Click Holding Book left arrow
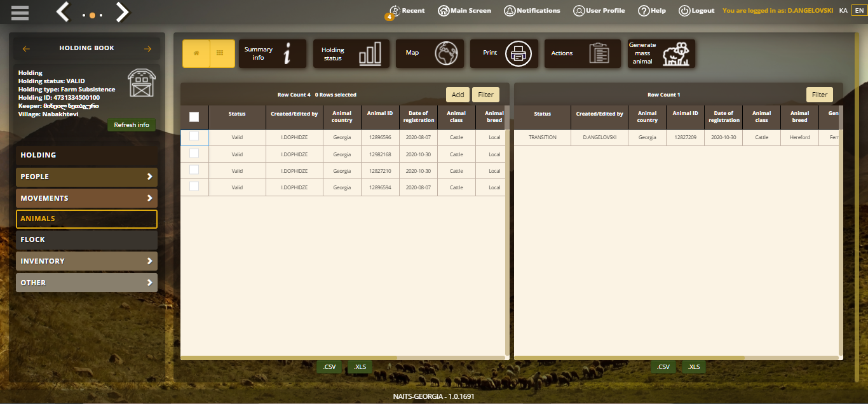The image size is (868, 404). 26,48
